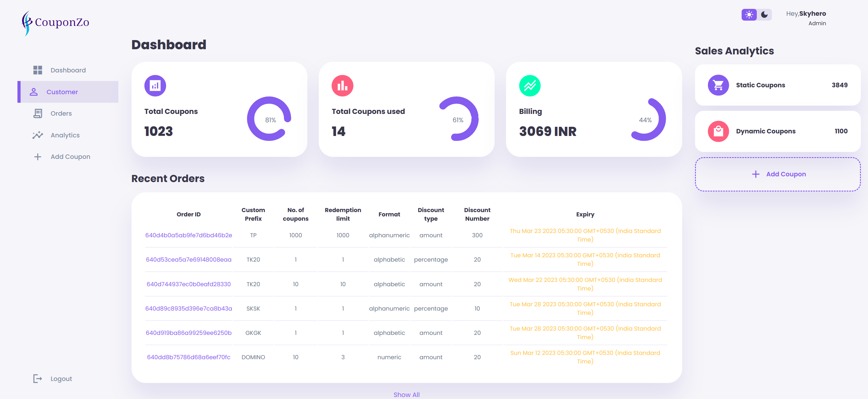Click the green chart icon on Billing card
This screenshot has height=399, width=868.
[x=530, y=85]
